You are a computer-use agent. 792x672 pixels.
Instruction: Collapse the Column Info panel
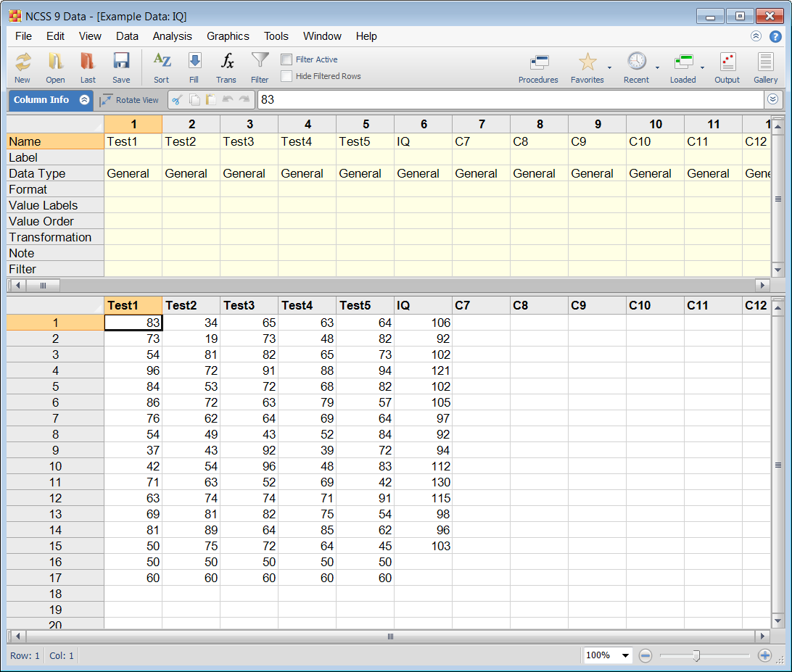[x=84, y=100]
